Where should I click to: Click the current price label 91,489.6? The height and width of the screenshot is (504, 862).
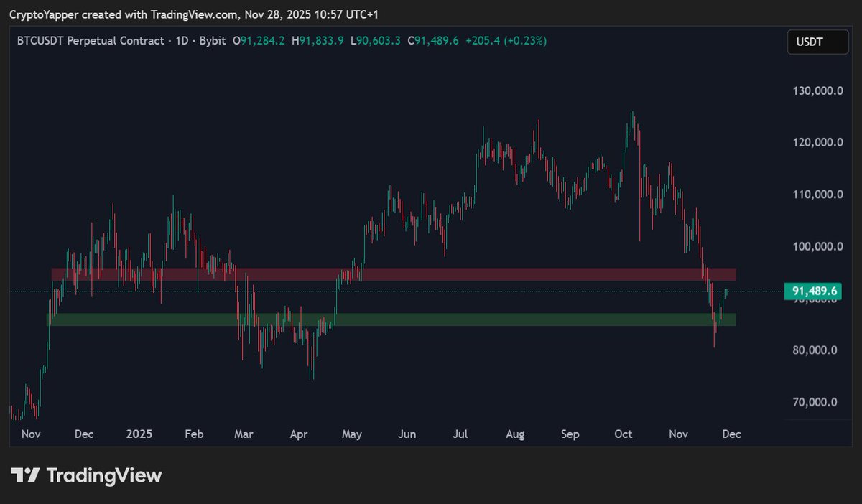[x=812, y=291]
